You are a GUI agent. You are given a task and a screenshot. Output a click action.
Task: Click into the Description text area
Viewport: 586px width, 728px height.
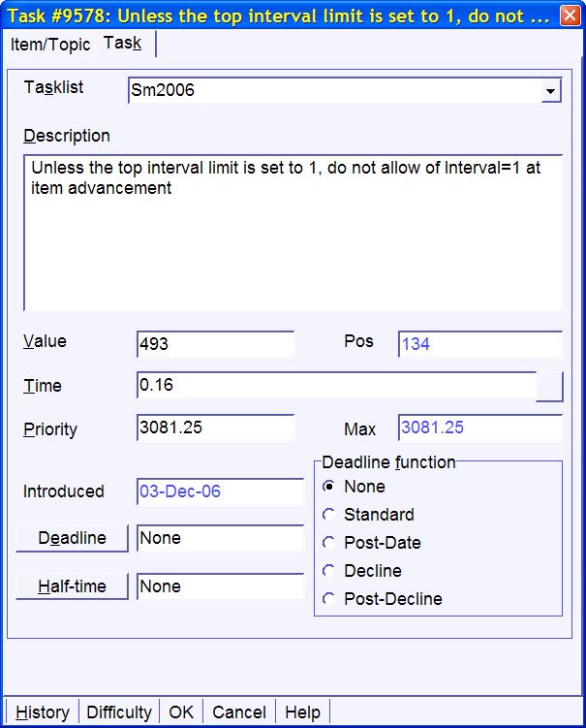pos(293,231)
